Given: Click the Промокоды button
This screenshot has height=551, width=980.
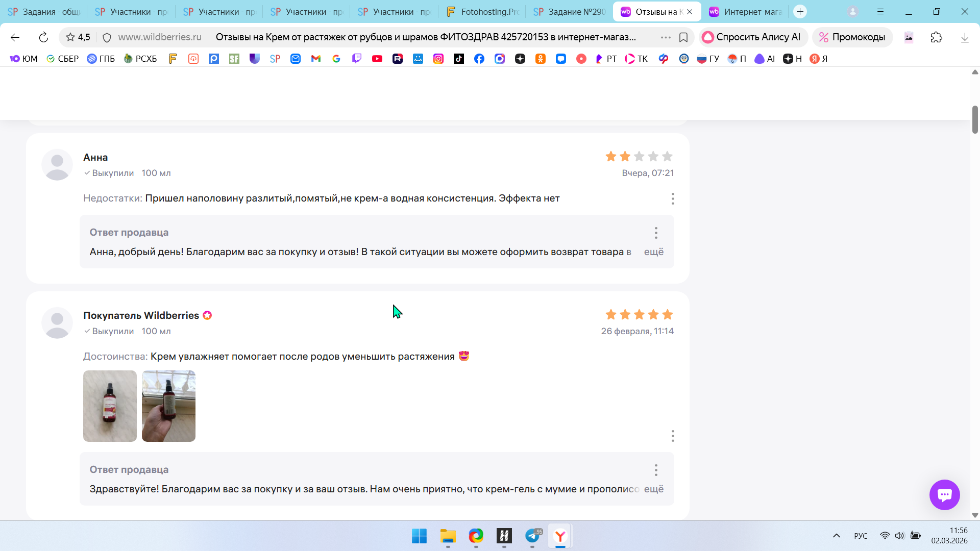Looking at the screenshot, I should 852,37.
